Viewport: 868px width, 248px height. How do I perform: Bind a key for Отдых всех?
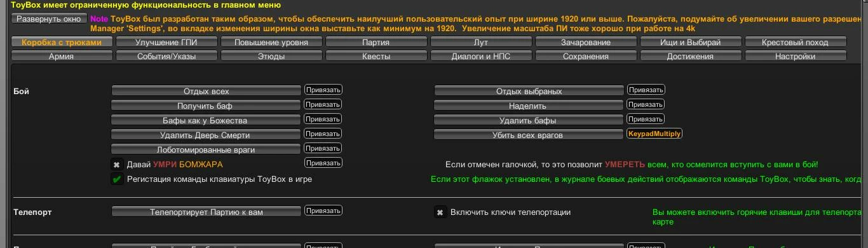323,90
